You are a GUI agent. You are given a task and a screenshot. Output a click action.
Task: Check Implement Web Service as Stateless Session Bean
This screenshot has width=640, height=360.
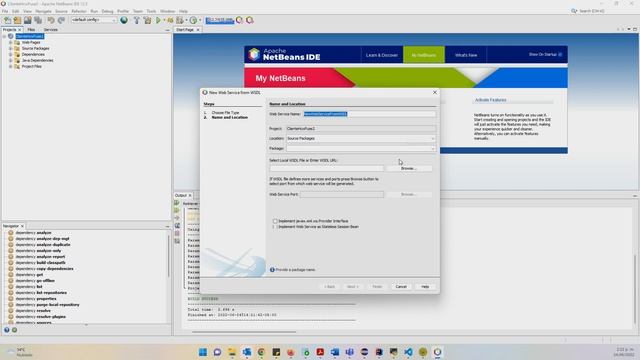tap(275, 227)
